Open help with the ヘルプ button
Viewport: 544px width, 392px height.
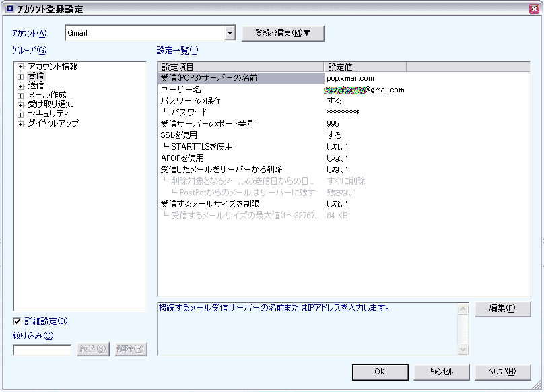click(501, 372)
